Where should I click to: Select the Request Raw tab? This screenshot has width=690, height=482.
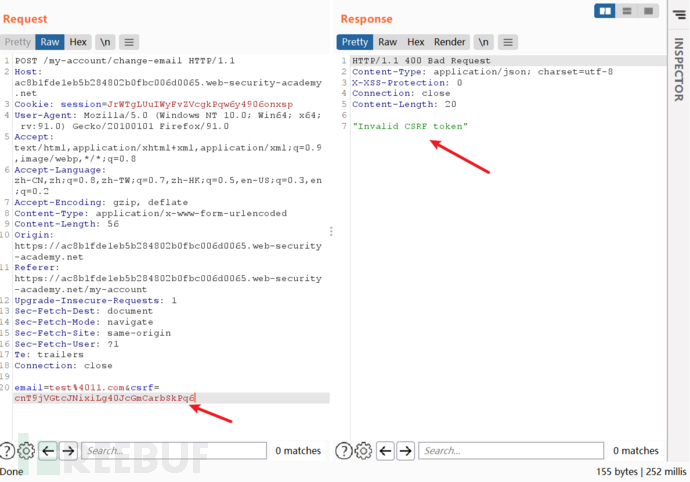pyautogui.click(x=50, y=42)
